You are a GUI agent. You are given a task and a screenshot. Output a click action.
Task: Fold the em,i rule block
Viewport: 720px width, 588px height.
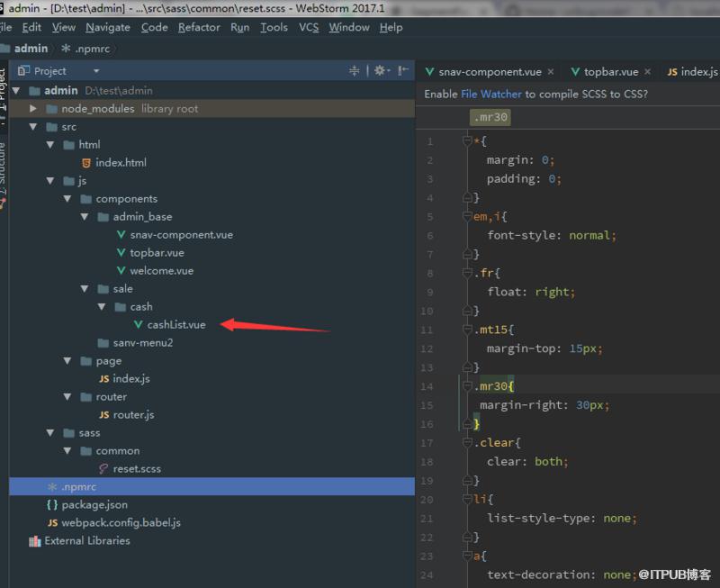click(467, 216)
